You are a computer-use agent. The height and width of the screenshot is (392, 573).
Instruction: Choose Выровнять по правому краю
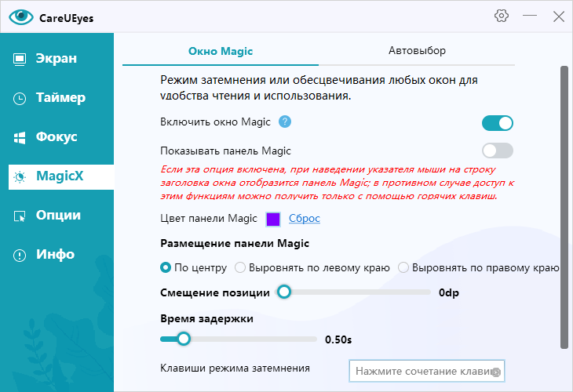coord(403,267)
